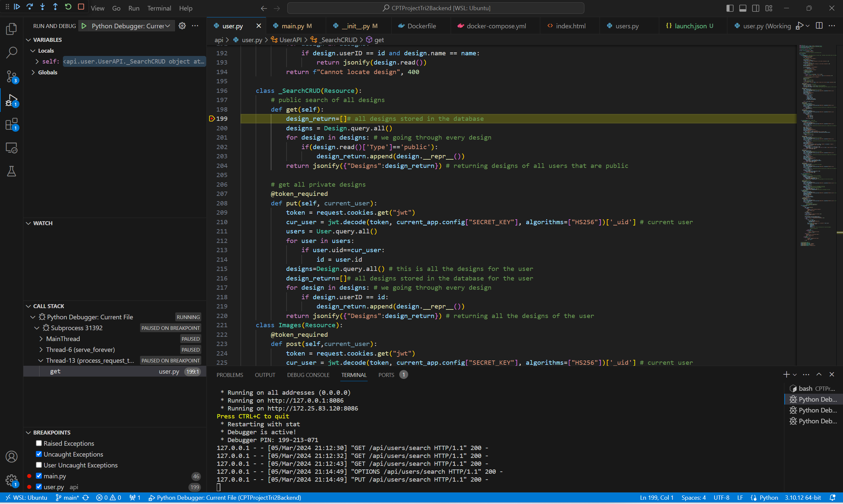Add a new terminal with plus icon
Image resolution: width=843 pixels, height=504 pixels.
pyautogui.click(x=786, y=375)
